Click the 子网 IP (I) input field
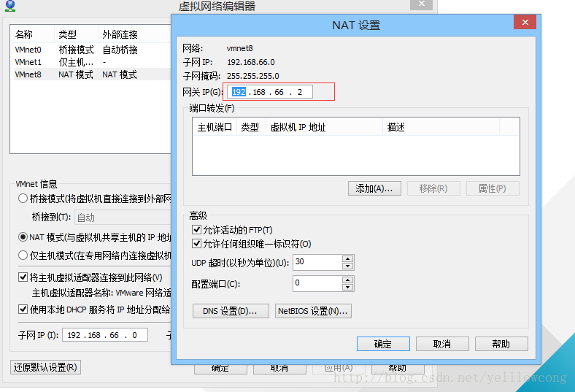 105,335
